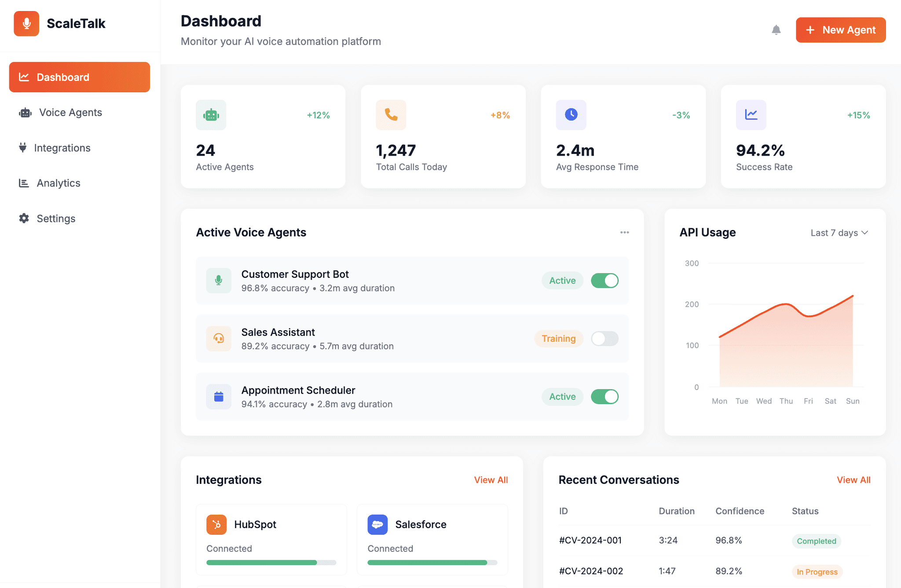Click the ScaleTalk microphone logo
This screenshot has width=901, height=588.
26,23
